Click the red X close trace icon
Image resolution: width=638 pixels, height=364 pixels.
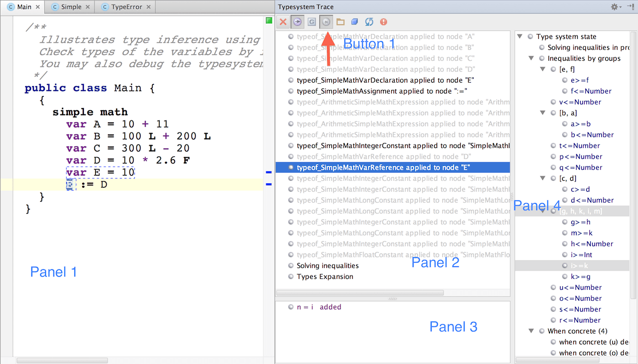pyautogui.click(x=283, y=22)
